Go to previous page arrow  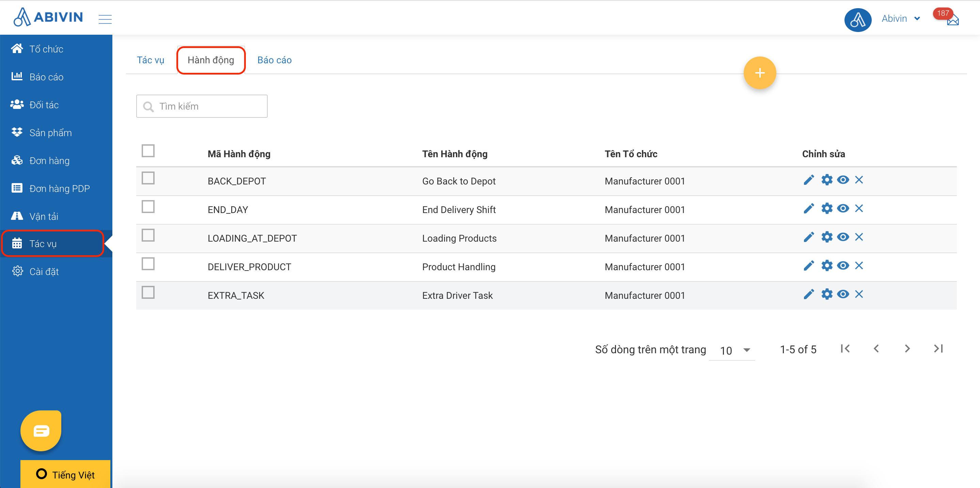876,348
